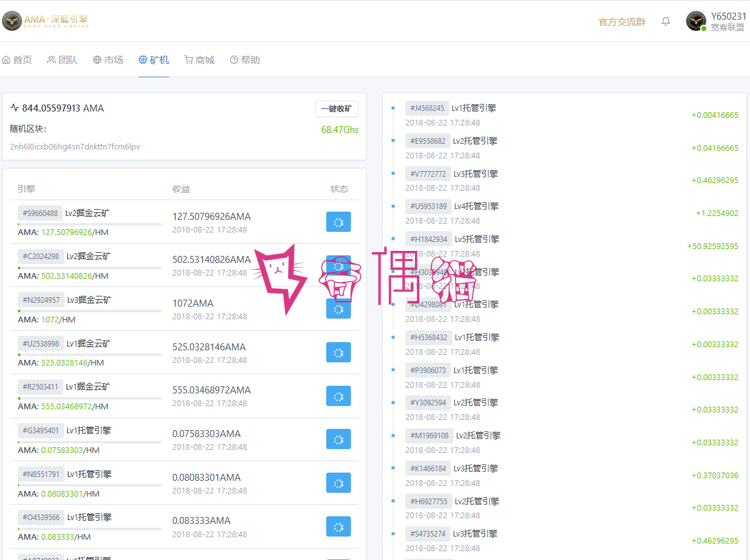Go to the 首页 home tab
The image size is (750, 560).
(17, 60)
